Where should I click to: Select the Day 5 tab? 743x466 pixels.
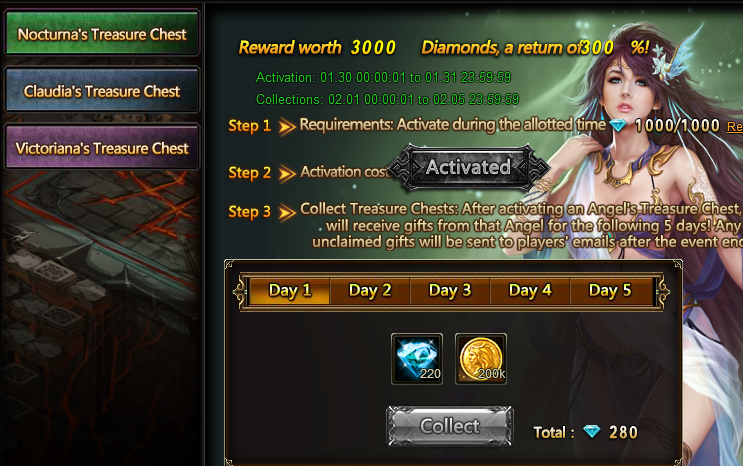tap(610, 291)
